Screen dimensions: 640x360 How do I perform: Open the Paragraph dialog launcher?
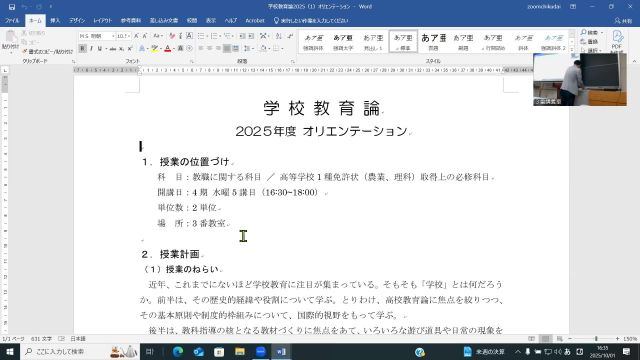(293, 61)
